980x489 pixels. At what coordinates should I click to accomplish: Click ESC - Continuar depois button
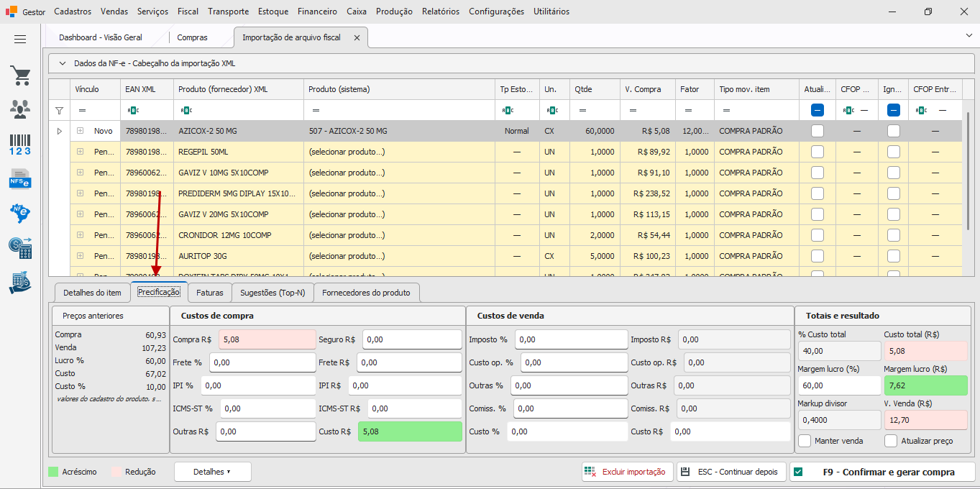(x=730, y=472)
